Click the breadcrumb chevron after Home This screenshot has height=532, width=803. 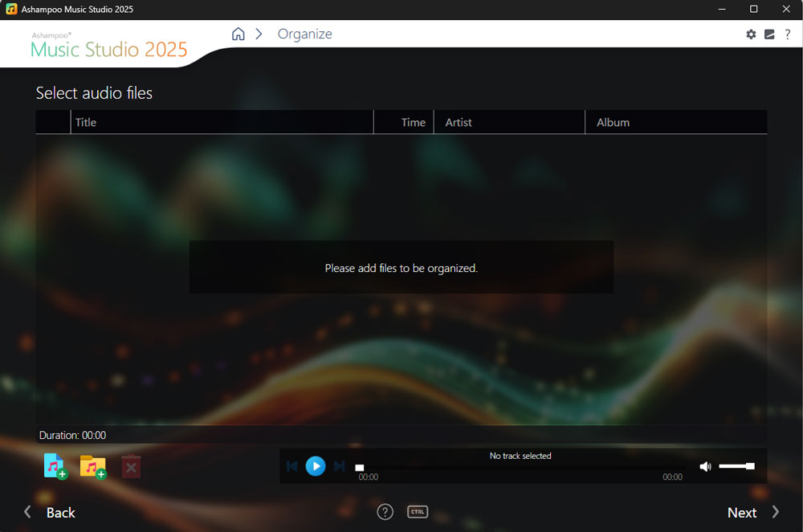(259, 34)
